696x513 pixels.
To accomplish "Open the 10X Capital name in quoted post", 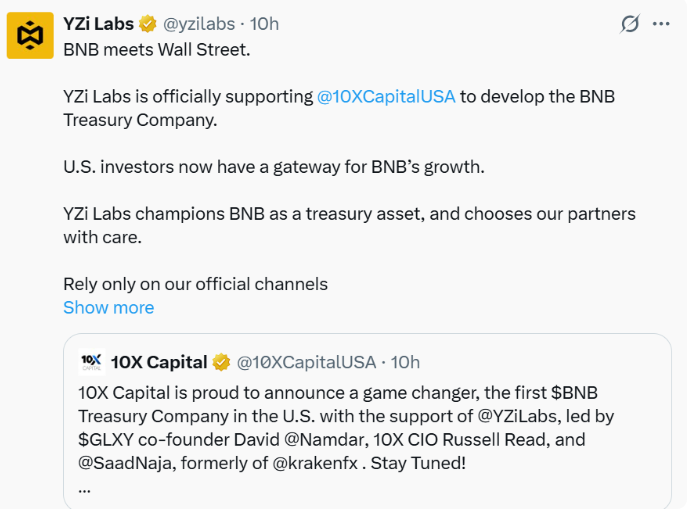I will [x=159, y=362].
